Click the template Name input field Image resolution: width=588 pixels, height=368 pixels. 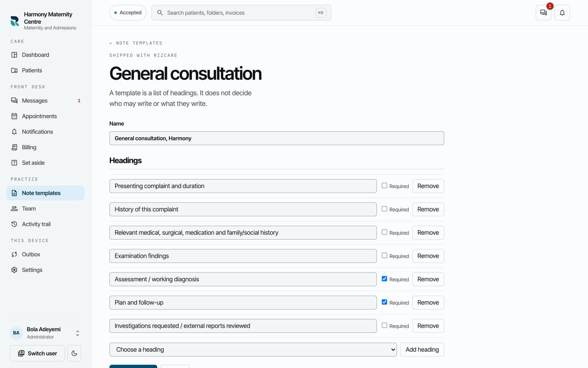tap(277, 138)
